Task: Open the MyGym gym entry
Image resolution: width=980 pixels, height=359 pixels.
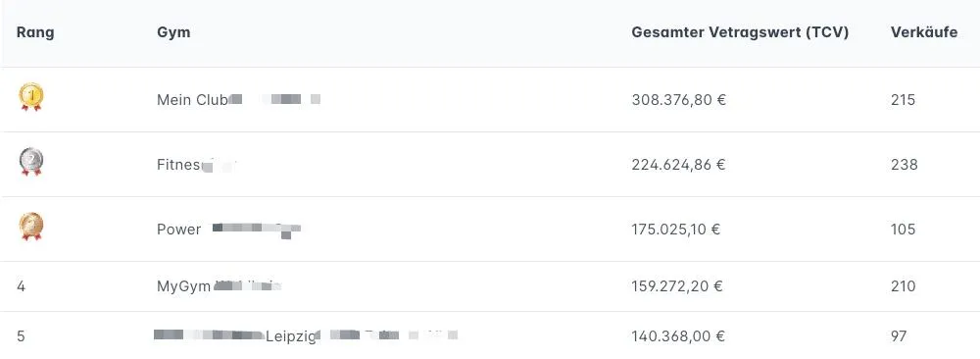Action: point(219,286)
